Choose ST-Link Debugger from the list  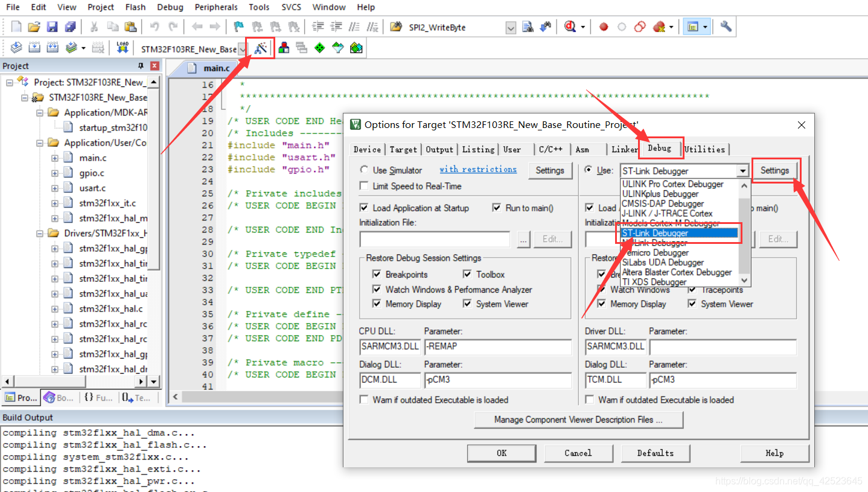(680, 233)
